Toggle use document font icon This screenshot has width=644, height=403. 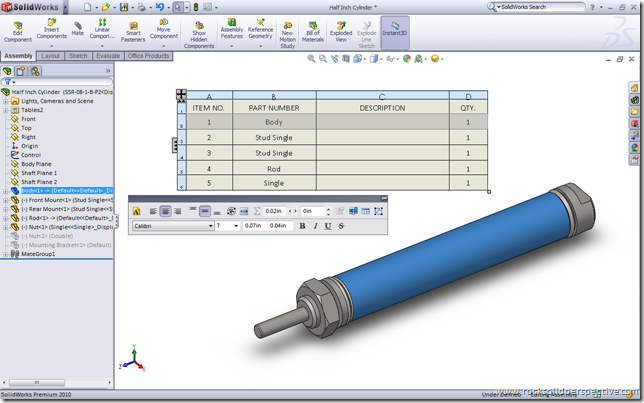[136, 211]
